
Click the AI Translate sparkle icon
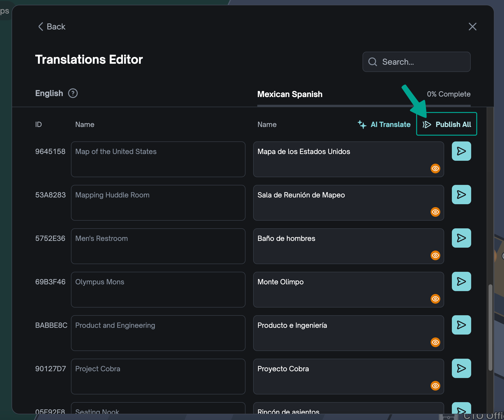point(362,124)
